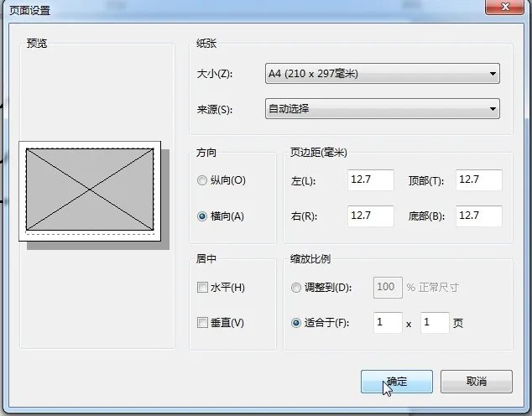Select the 横向(A) landscape orientation radio button
The image size is (532, 416).
point(202,216)
